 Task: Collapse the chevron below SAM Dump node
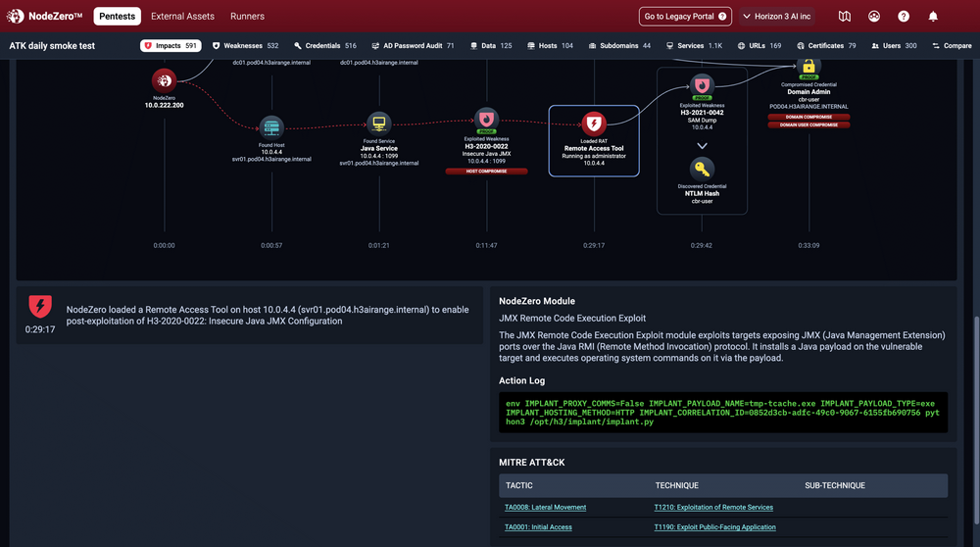coord(702,145)
